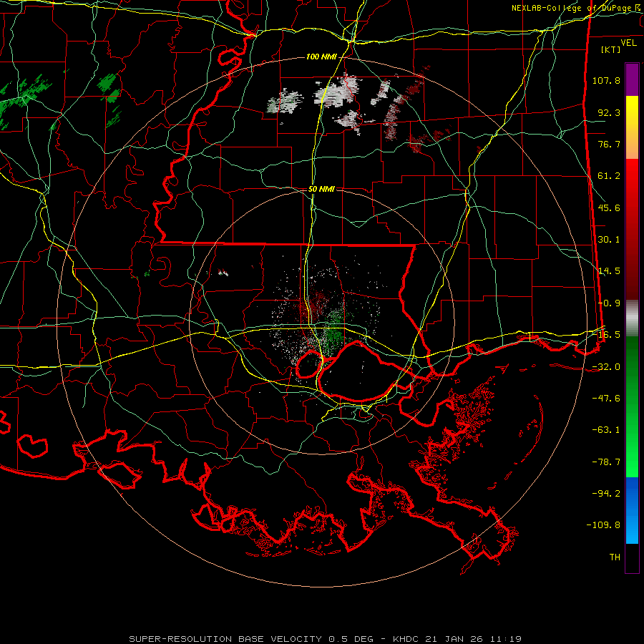644x644 pixels.
Task: Select the -63.1 scale value
Action: (606, 430)
